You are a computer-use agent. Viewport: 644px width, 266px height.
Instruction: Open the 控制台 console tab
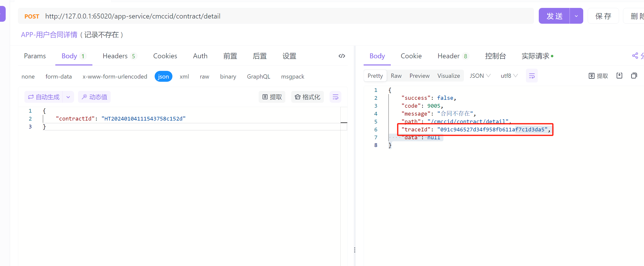click(495, 56)
